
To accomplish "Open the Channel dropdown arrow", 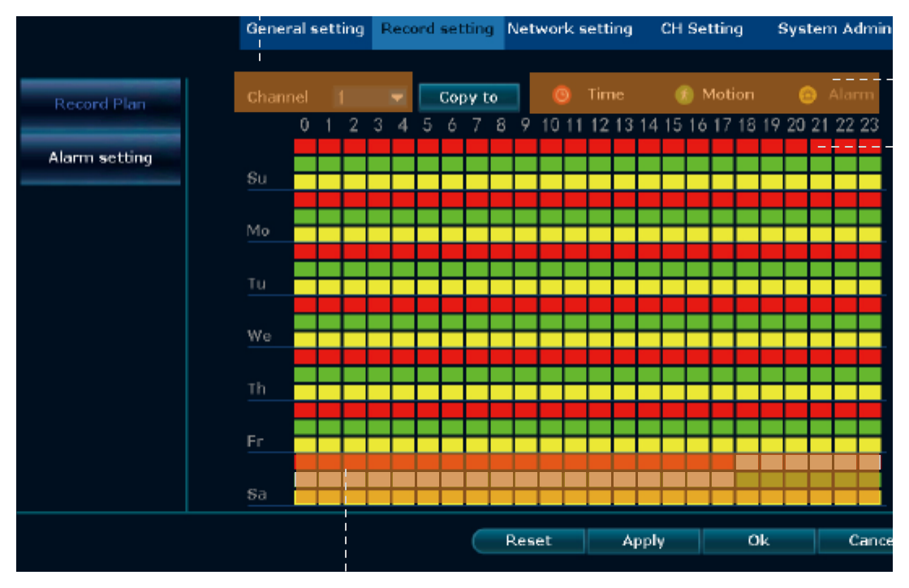I will [x=397, y=97].
